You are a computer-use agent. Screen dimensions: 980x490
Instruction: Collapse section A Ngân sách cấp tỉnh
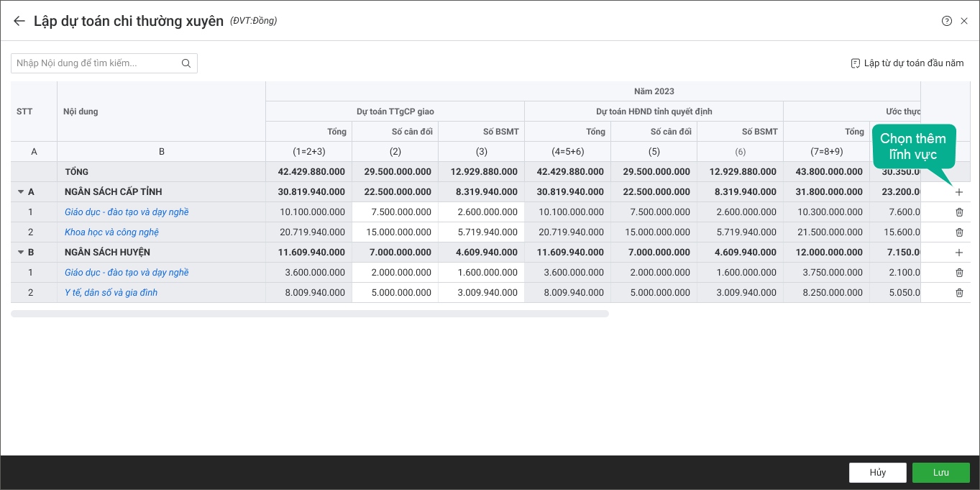(x=21, y=192)
